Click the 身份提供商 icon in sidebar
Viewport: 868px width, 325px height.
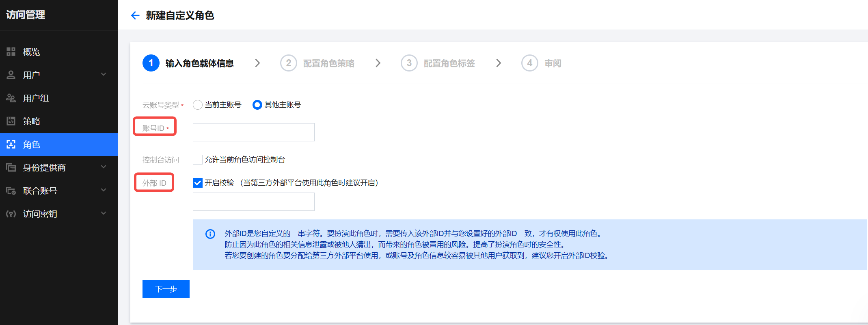pyautogui.click(x=11, y=167)
